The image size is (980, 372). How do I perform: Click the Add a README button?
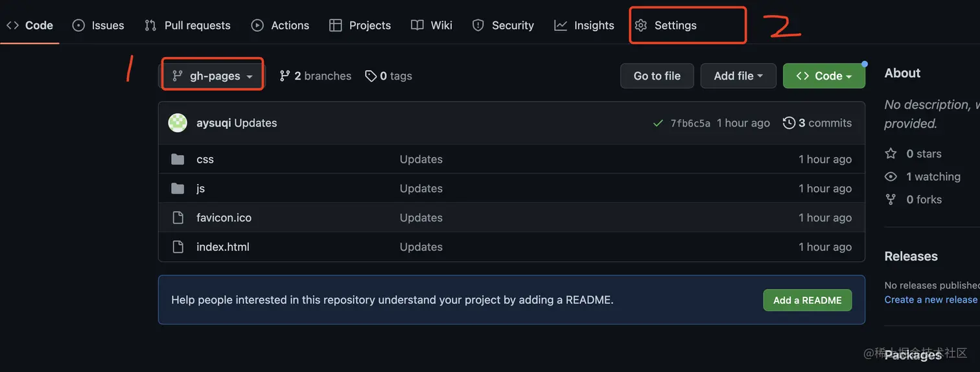coord(807,300)
